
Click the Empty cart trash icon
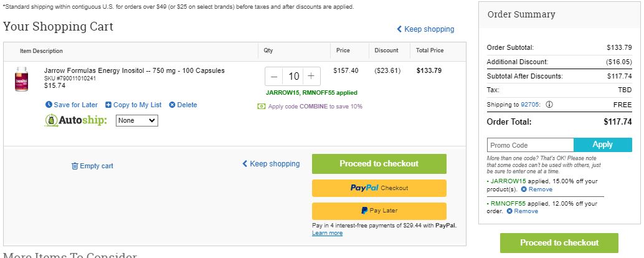[x=75, y=166]
